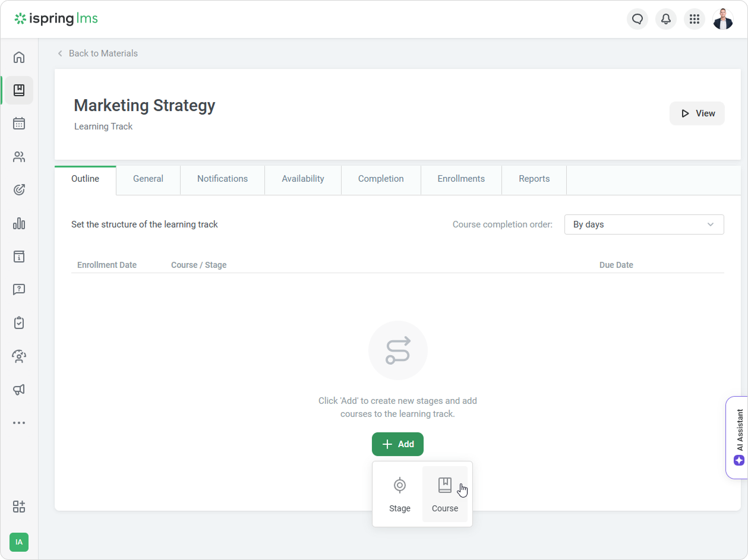Screen dimensions: 748x560
Task: Open the bar chart reports sidebar icon
Action: [x=19, y=223]
